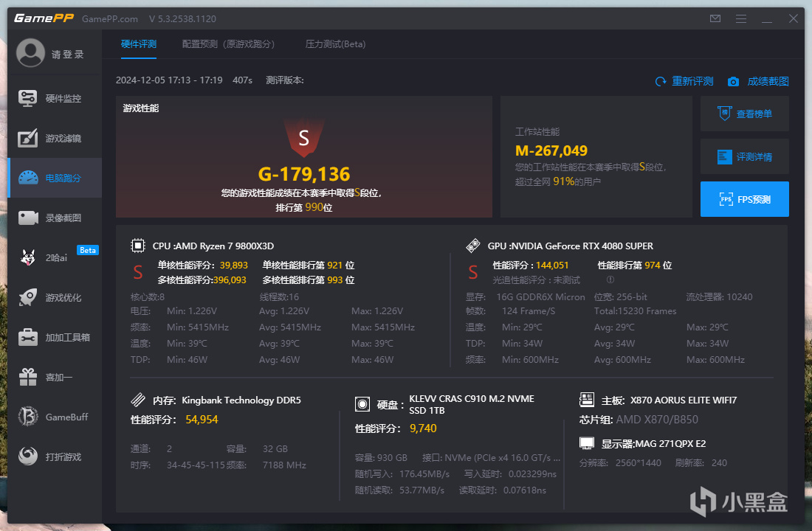
Task: Open 硬件监控 hardware monitor in sidebar
Action: click(55, 98)
